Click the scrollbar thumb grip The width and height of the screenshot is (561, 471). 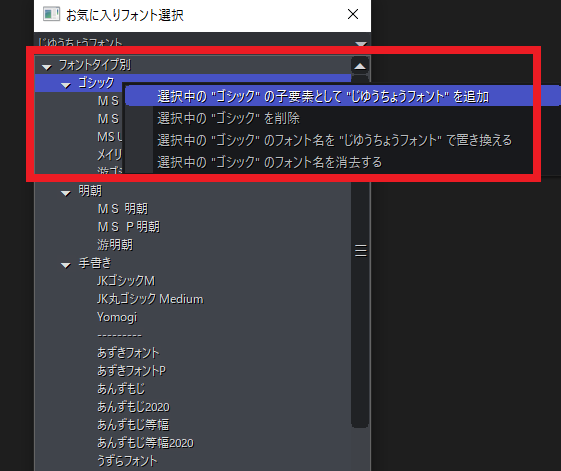360,251
